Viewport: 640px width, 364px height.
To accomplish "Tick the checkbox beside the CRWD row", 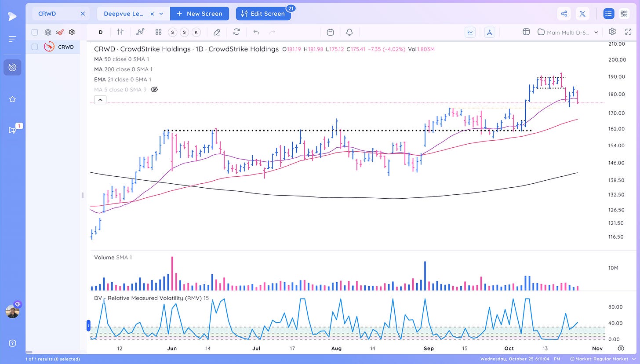I will [x=35, y=47].
